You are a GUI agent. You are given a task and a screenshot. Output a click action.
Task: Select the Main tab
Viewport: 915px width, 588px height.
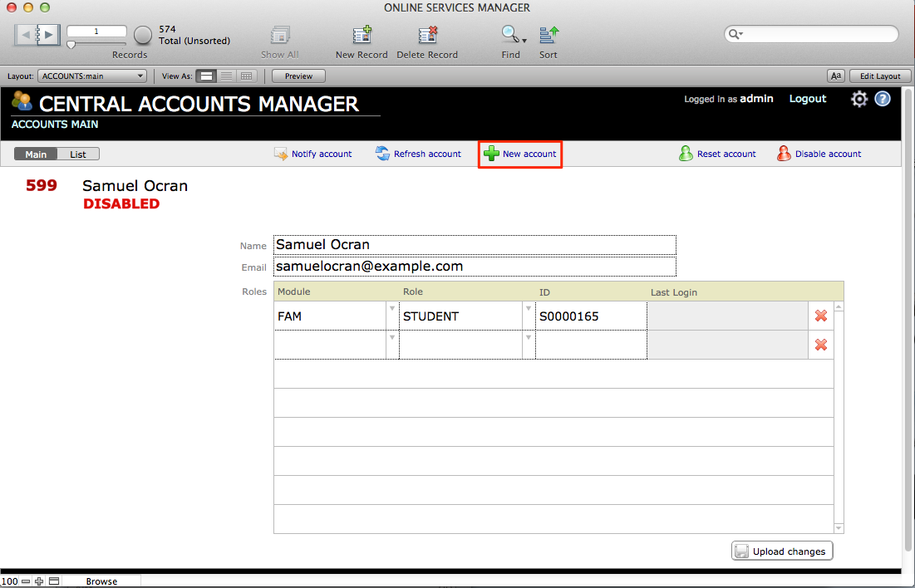point(36,154)
